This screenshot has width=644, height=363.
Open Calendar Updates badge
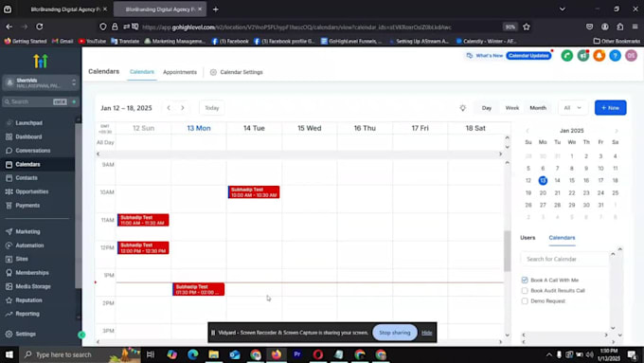[x=528, y=56]
